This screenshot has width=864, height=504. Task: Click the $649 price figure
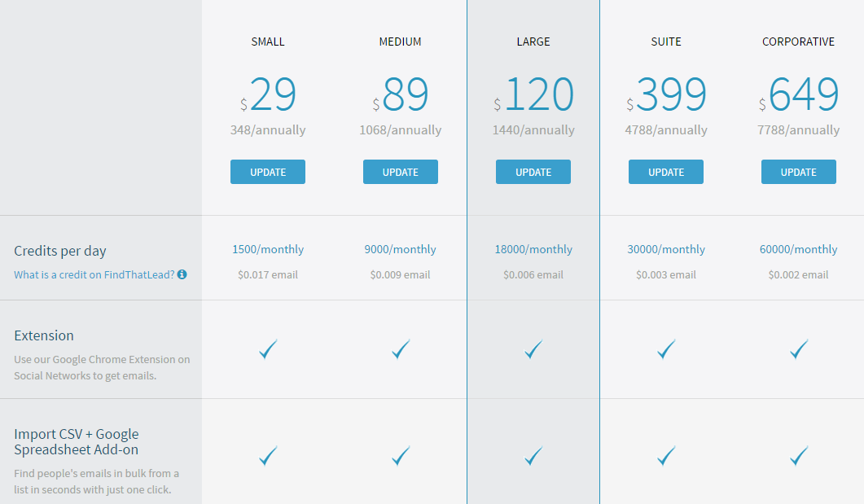tap(799, 94)
